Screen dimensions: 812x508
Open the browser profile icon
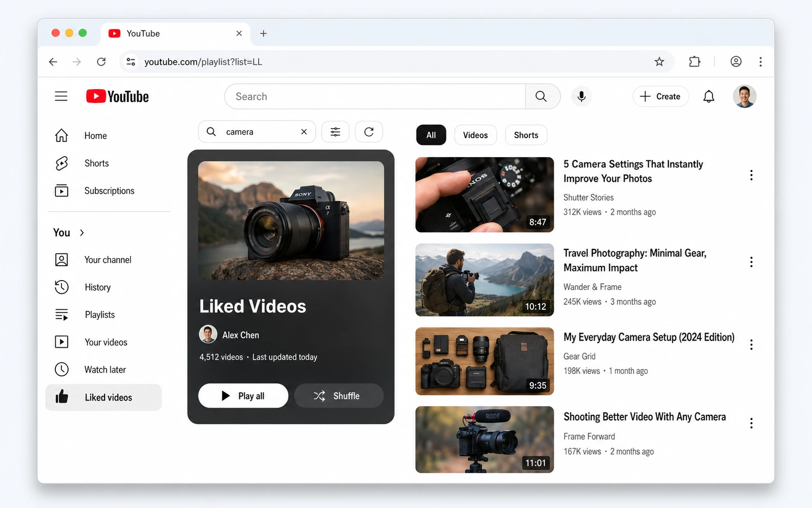[736, 61]
